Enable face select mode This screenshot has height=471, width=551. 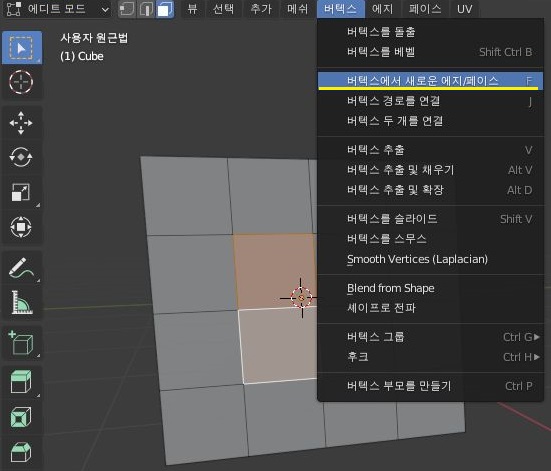165,9
